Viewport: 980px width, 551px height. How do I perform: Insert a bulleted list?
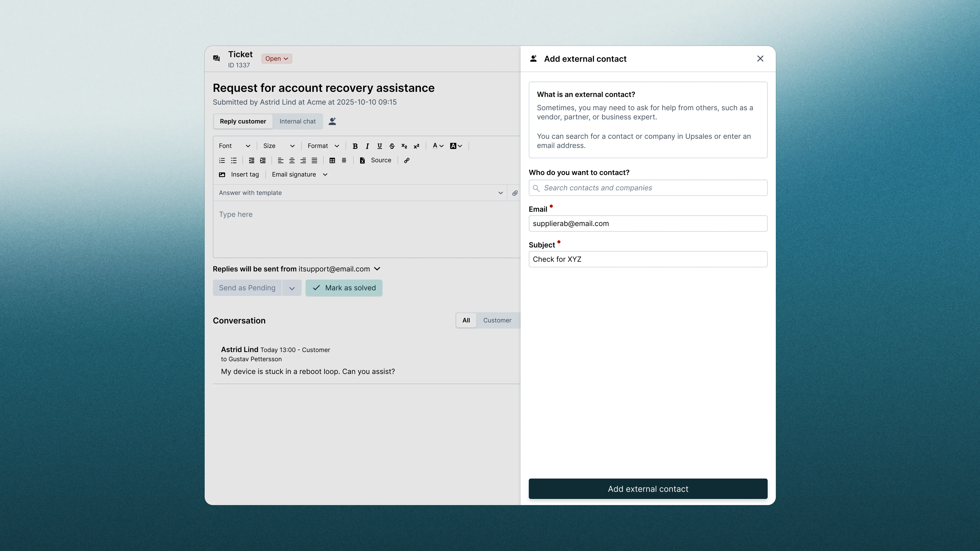(x=234, y=160)
